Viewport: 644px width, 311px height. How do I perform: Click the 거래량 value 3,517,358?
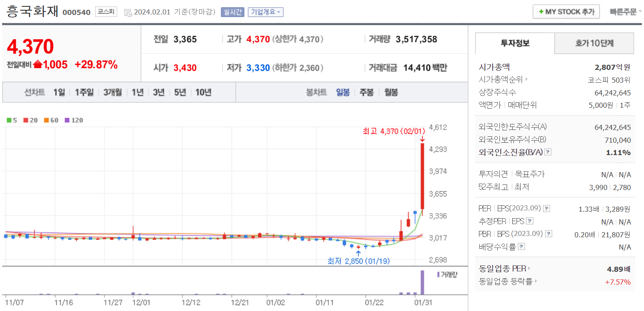[416, 40]
